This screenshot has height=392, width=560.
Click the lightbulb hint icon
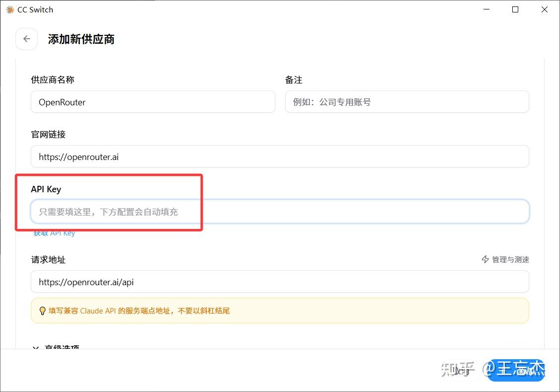pos(43,311)
